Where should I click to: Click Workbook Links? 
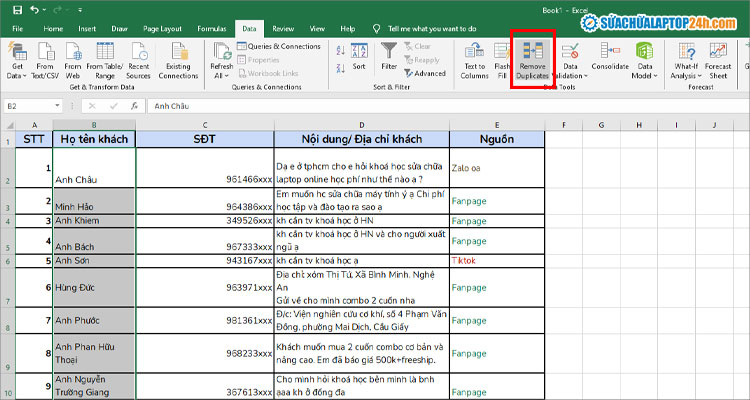[x=267, y=73]
